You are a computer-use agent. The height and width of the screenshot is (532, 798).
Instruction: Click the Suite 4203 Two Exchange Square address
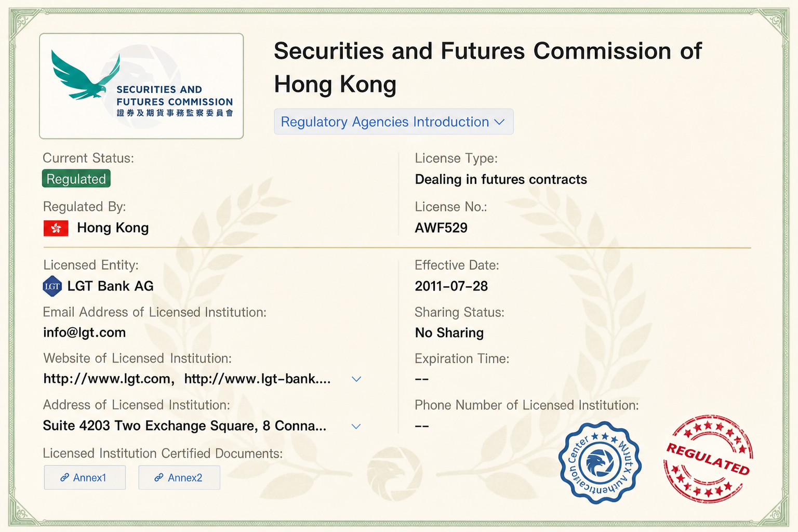(x=185, y=426)
